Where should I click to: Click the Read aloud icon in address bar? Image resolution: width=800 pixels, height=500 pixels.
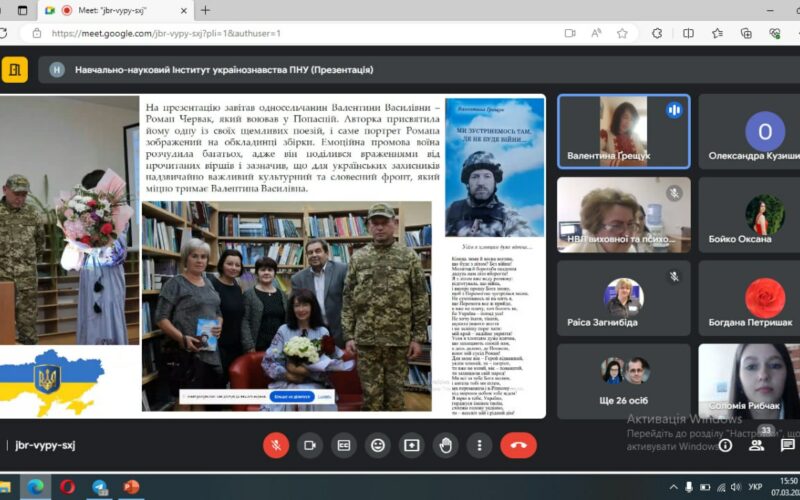(596, 33)
